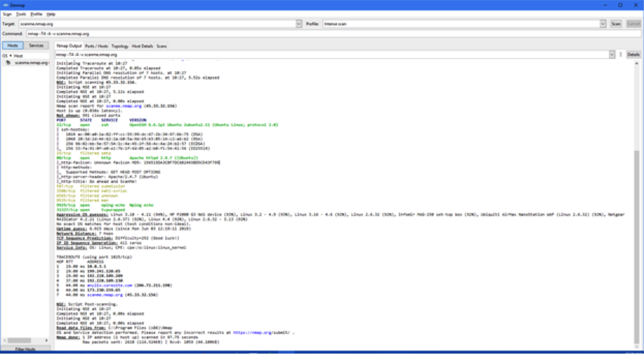Open the coresite.com link in traceroute hop 5
The image size is (644, 354).
[x=110, y=285]
